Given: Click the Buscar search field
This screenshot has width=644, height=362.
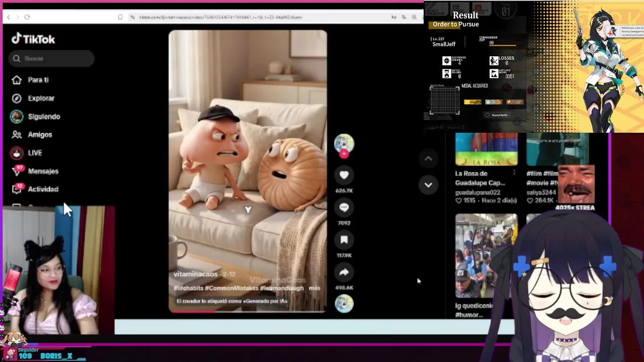Looking at the screenshot, I should pyautogui.click(x=51, y=58).
